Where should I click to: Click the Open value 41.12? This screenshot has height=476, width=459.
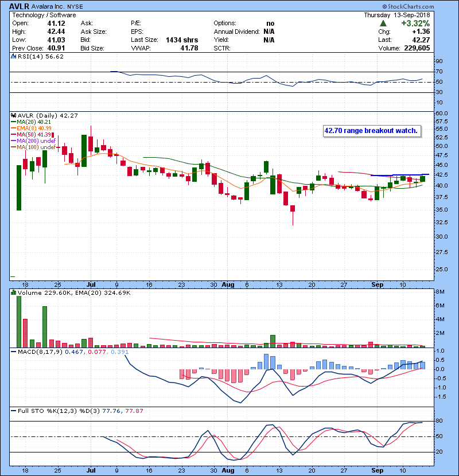[56, 24]
